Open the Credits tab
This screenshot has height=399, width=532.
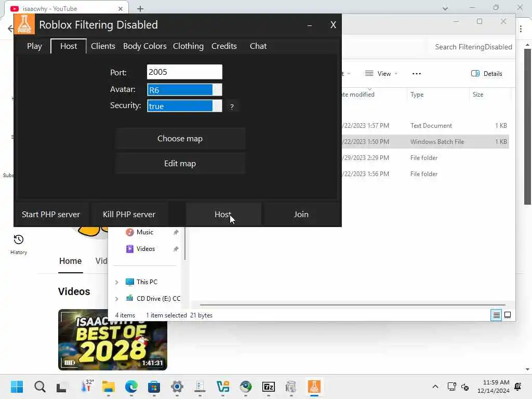tap(224, 46)
